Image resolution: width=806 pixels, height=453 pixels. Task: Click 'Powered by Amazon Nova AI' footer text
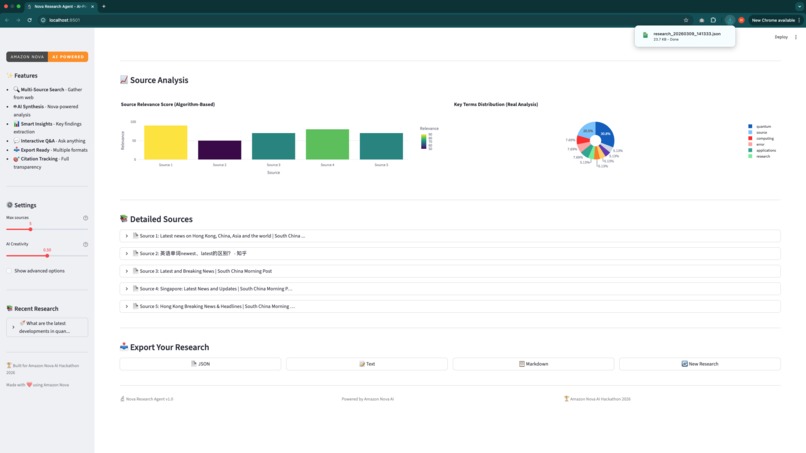(x=368, y=399)
